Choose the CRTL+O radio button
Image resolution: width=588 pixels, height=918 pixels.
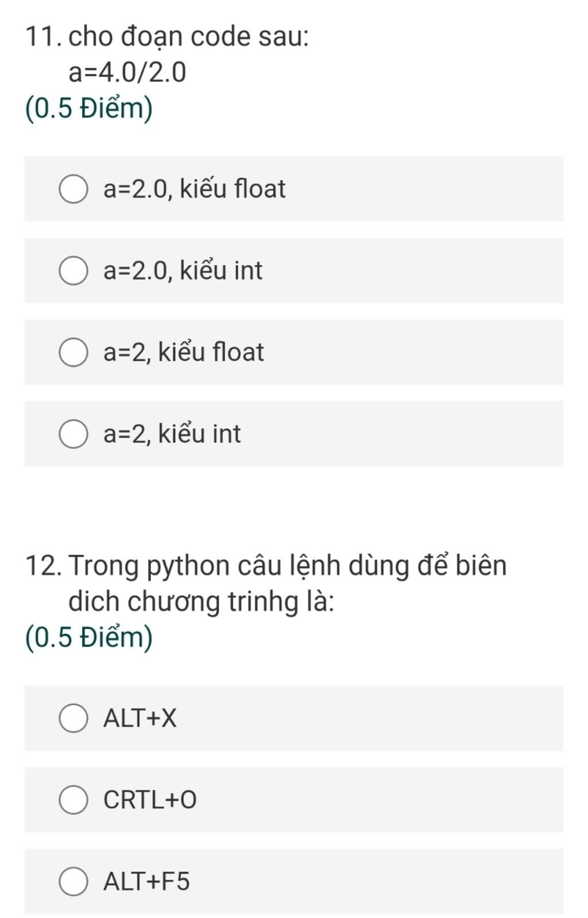point(73,800)
